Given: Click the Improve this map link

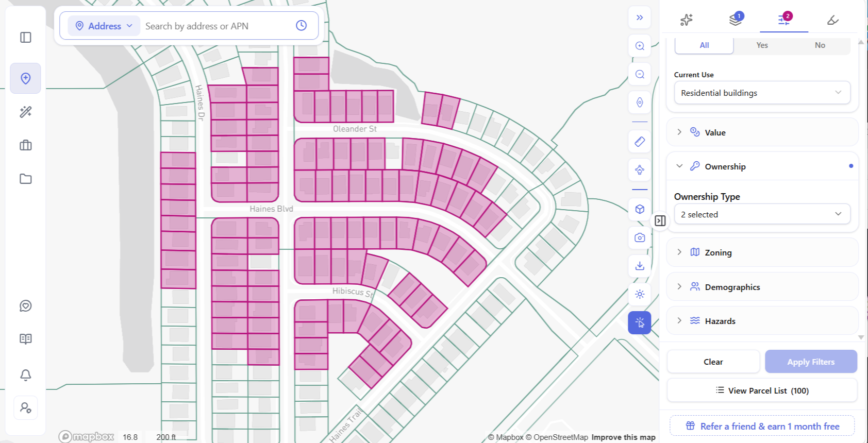Looking at the screenshot, I should pos(624,437).
